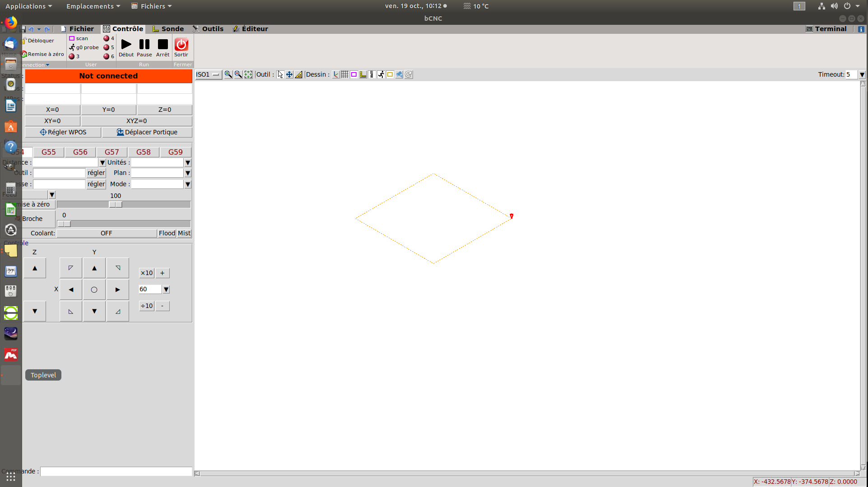Select the G58 coordinate system
868x487 pixels.
tap(144, 152)
